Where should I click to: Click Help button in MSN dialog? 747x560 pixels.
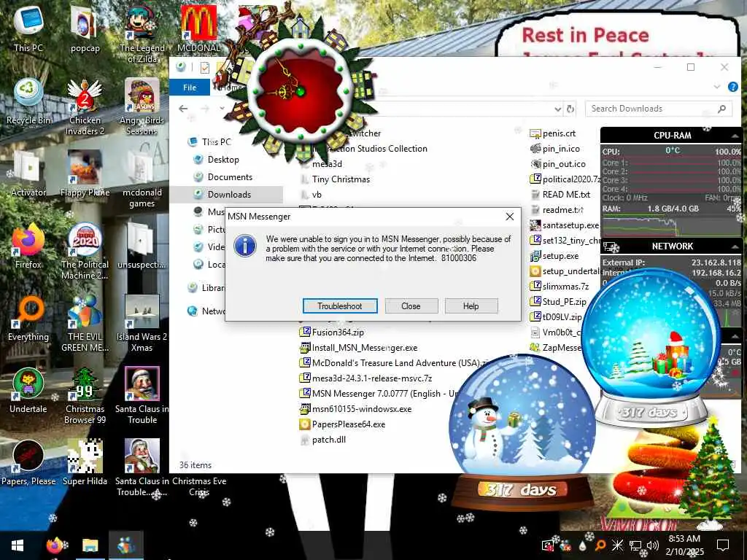(x=471, y=306)
